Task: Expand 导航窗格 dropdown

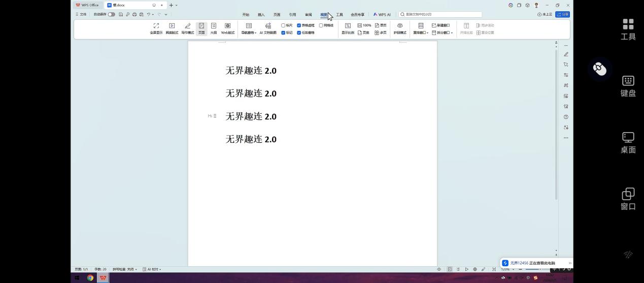Action: (249, 33)
